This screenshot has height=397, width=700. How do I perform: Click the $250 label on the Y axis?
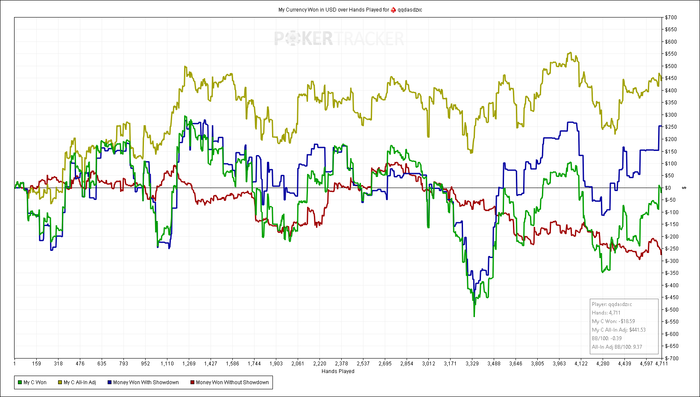pos(671,127)
